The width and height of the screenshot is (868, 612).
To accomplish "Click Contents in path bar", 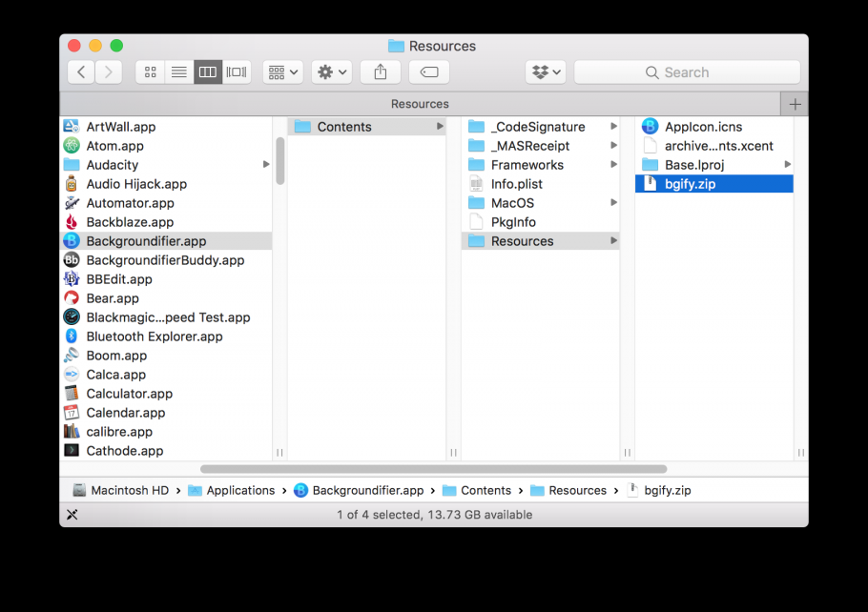I will click(x=477, y=490).
